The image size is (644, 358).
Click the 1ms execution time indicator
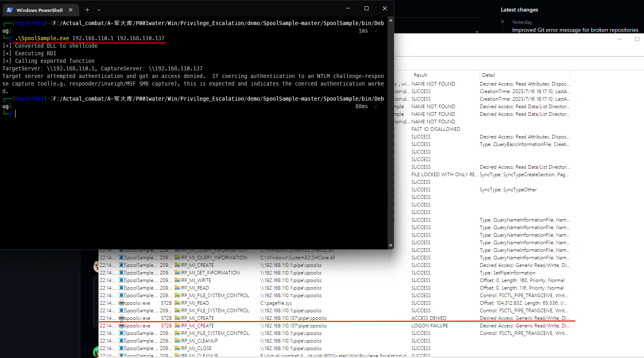[363, 31]
